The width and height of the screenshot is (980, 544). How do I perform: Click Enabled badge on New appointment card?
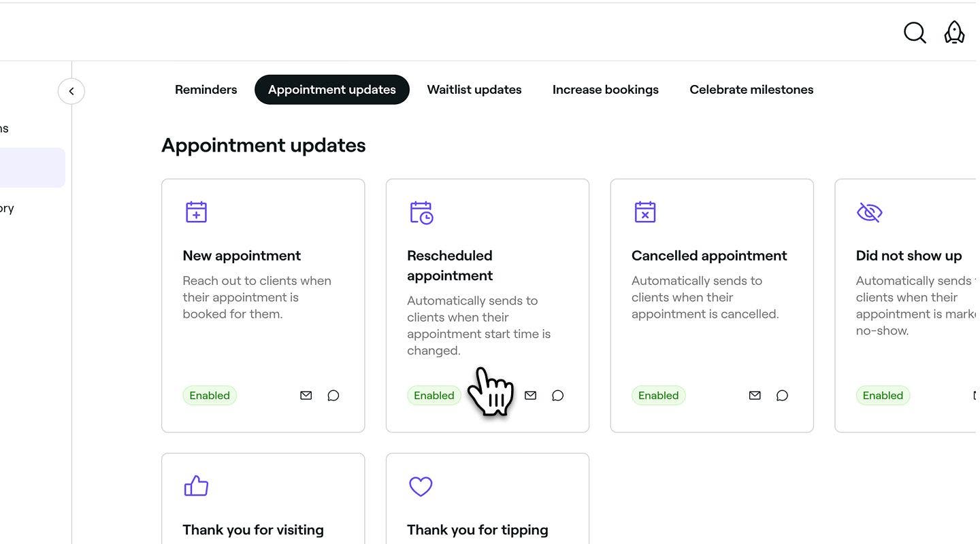(210, 395)
